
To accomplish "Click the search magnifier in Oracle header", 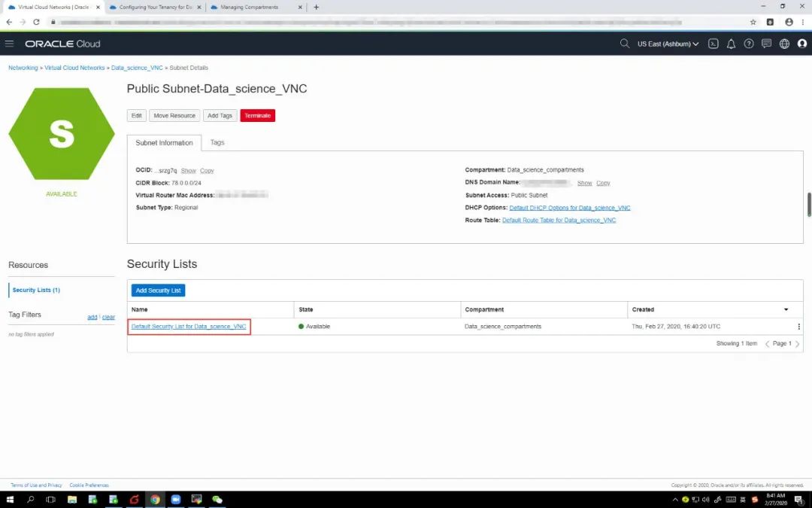I will coord(624,44).
